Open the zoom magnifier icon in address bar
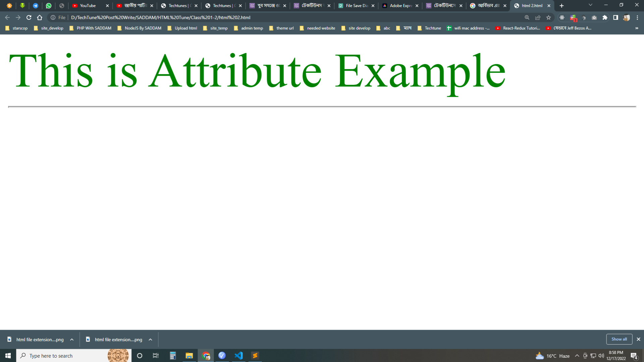Screen dimensions: 644x362 (x=527, y=17)
